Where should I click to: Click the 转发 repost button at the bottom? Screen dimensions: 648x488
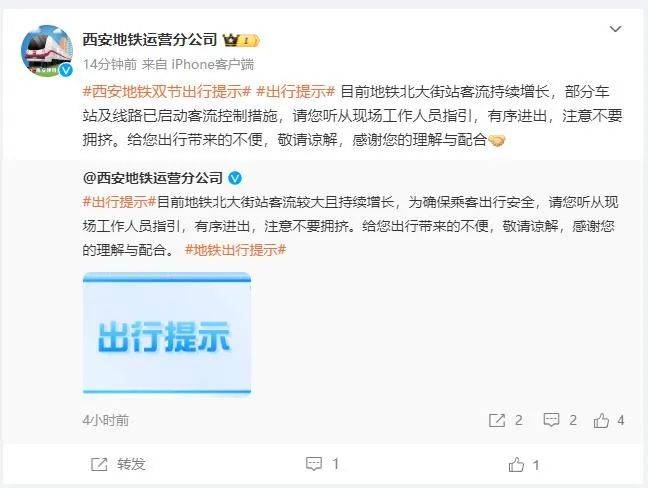click(x=118, y=464)
